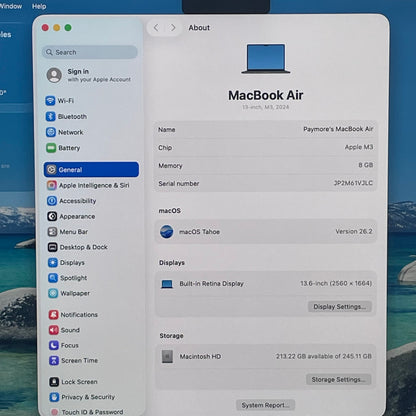Click the Built-in Retina Display label
The width and height of the screenshot is (416, 416).
212,284
